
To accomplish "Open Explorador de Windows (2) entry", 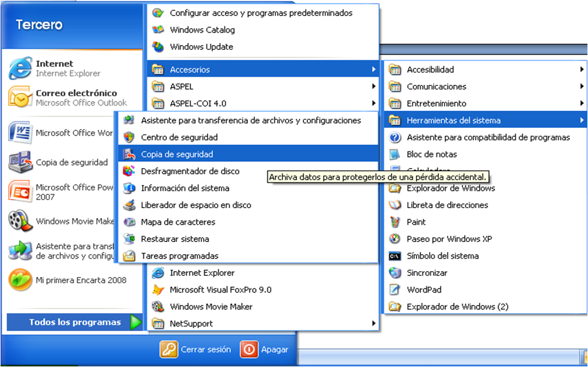I will tap(485, 307).
